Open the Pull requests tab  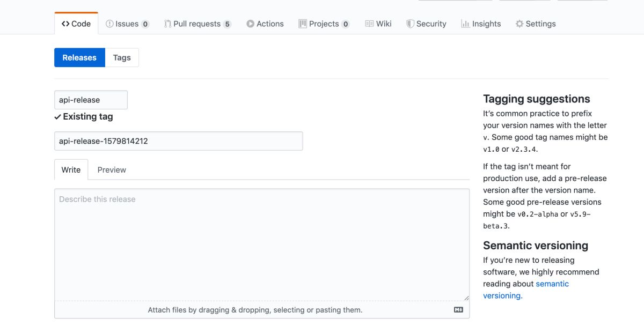point(197,24)
